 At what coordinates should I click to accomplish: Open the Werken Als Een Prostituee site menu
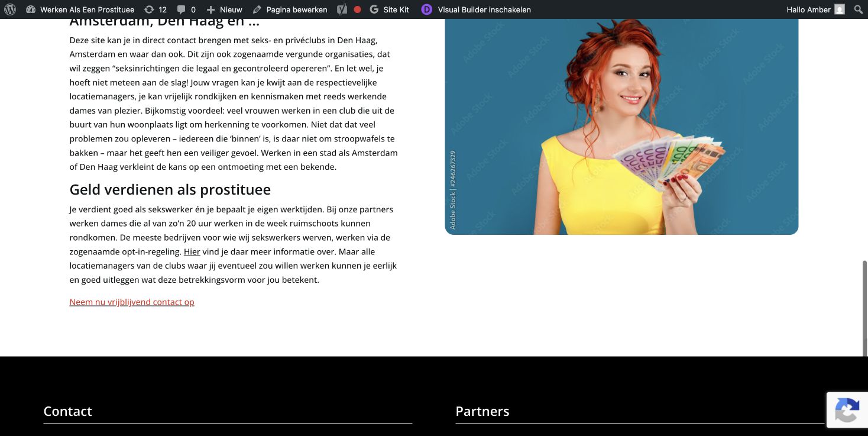point(88,9)
